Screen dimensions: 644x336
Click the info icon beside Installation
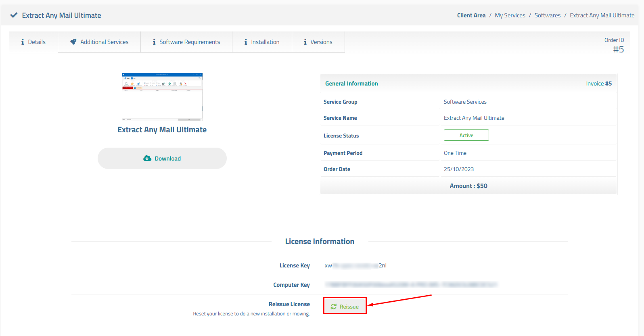246,42
